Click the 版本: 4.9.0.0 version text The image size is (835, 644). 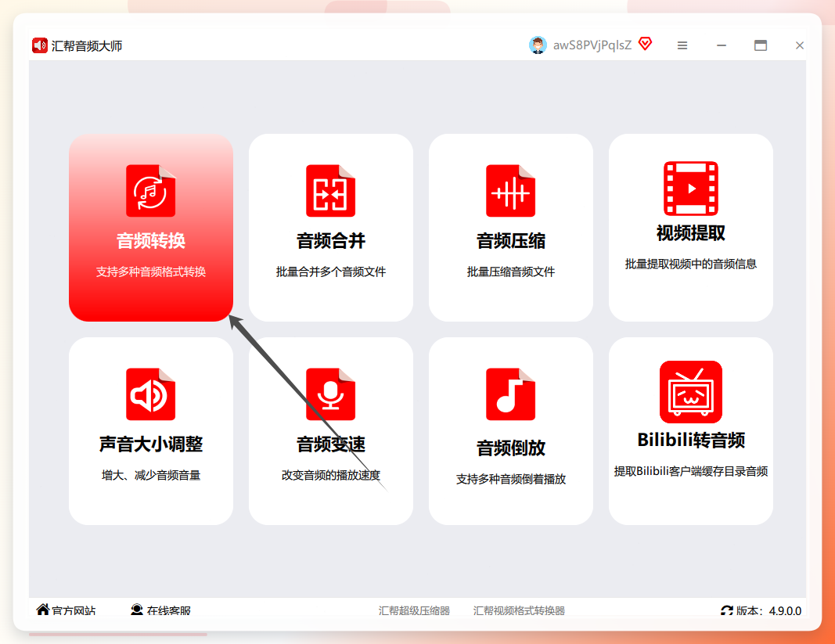[769, 610]
